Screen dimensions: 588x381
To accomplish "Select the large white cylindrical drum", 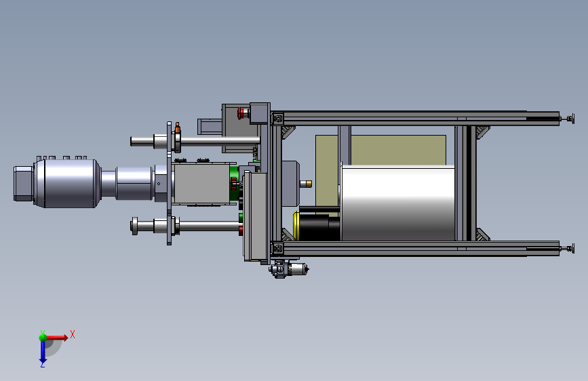I will click(398, 203).
